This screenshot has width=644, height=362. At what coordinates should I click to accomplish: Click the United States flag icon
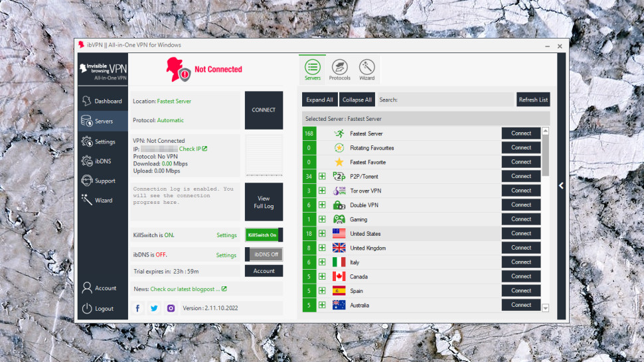(x=339, y=233)
